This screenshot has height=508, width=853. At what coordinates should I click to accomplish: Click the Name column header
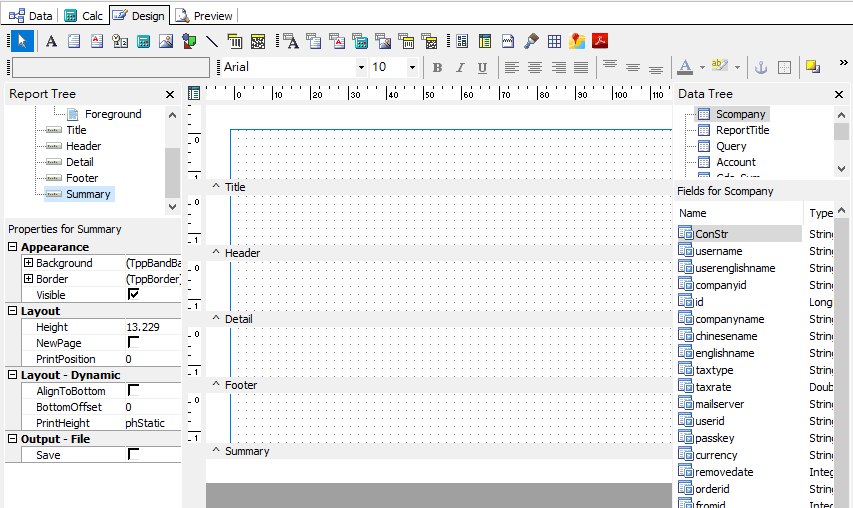(739, 213)
